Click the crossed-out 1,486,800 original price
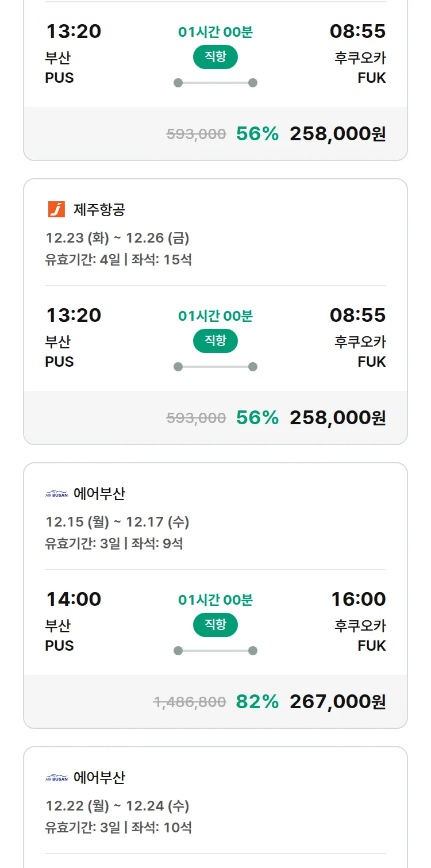 pos(190,702)
